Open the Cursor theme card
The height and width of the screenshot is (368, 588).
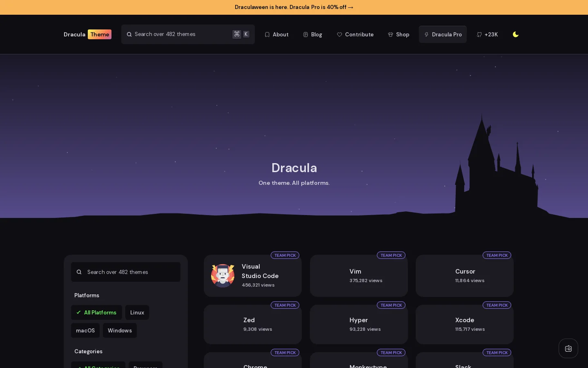coord(465,276)
